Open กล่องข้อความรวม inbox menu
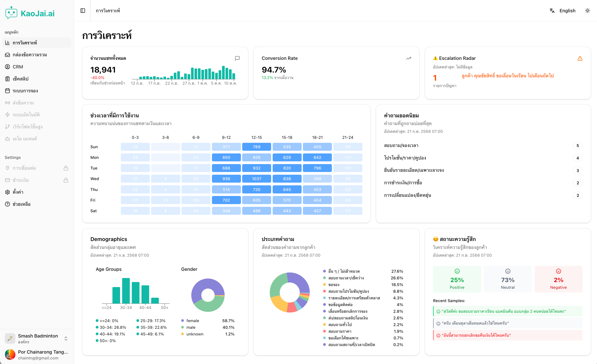Viewport: 597px width, 364px height. (x=30, y=55)
